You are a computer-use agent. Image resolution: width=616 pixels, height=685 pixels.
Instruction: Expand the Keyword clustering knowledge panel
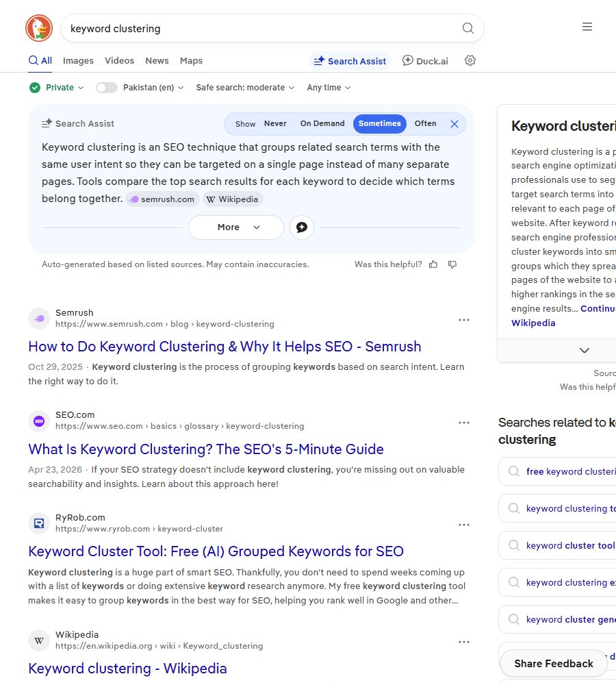point(585,350)
